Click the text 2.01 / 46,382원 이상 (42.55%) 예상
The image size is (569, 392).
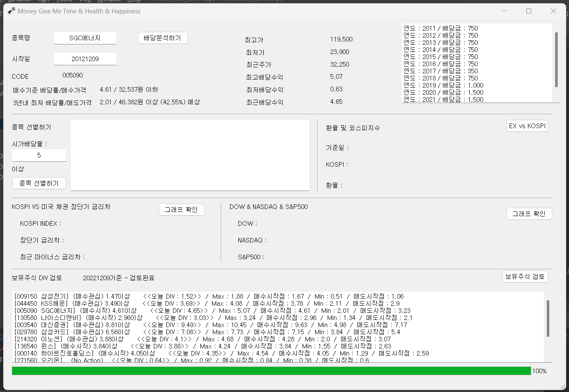click(150, 102)
